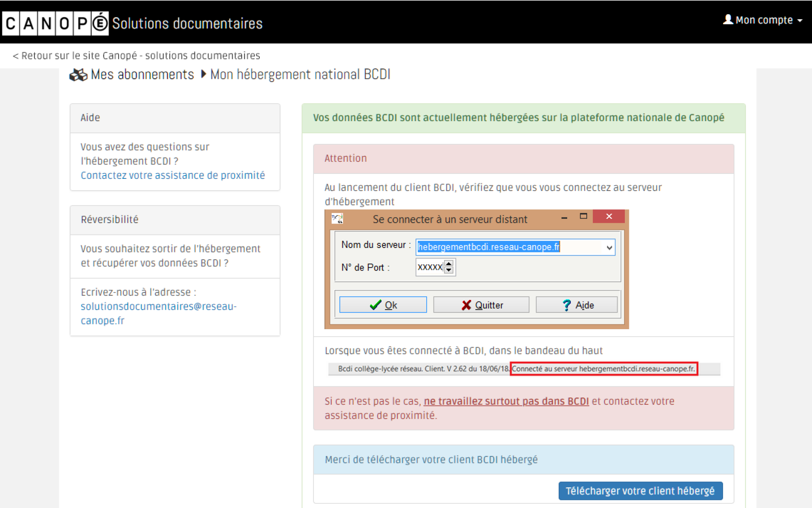This screenshot has height=508, width=812.
Task: Click Mon hébergement national BCDI breadcrumb
Action: point(300,74)
